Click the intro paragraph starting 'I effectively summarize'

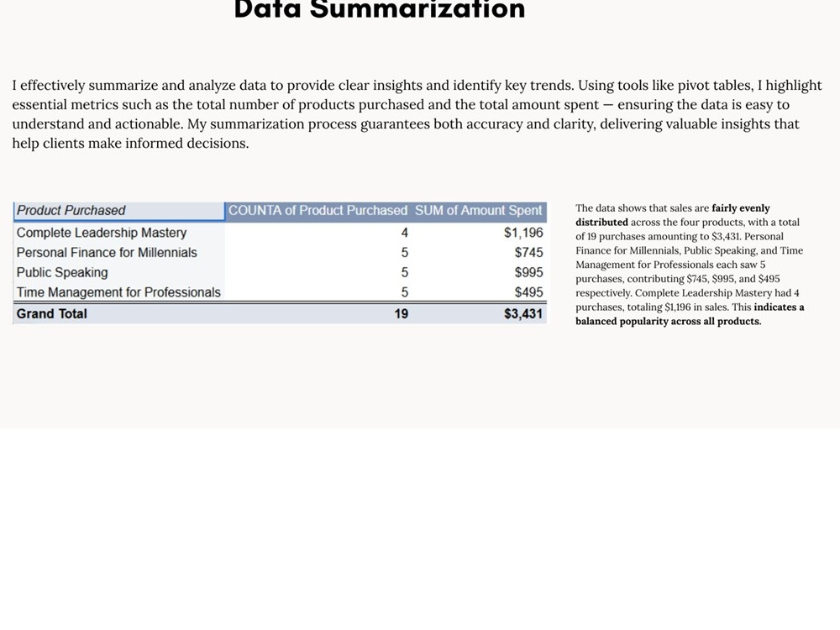click(x=417, y=114)
